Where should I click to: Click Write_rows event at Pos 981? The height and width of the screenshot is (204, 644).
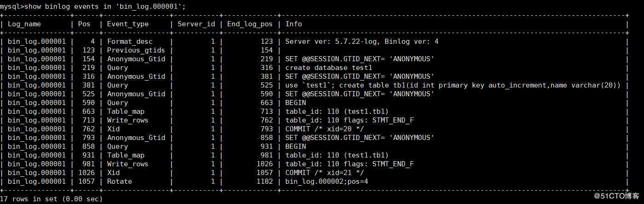[x=128, y=164]
